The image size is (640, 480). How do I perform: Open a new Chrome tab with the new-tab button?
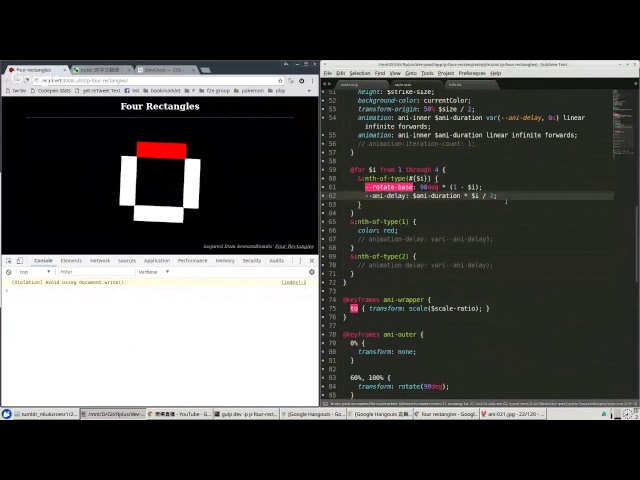pos(206,70)
